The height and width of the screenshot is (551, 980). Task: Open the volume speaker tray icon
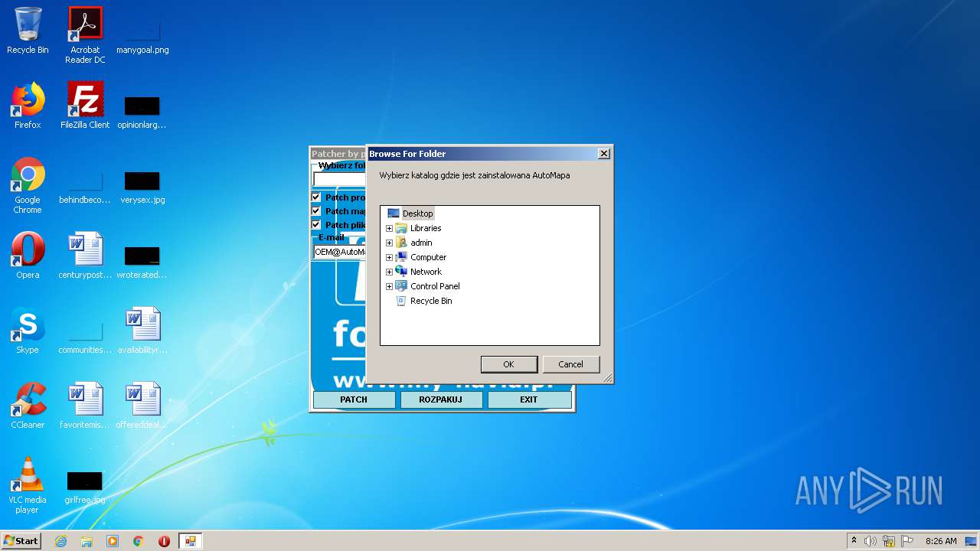(871, 541)
